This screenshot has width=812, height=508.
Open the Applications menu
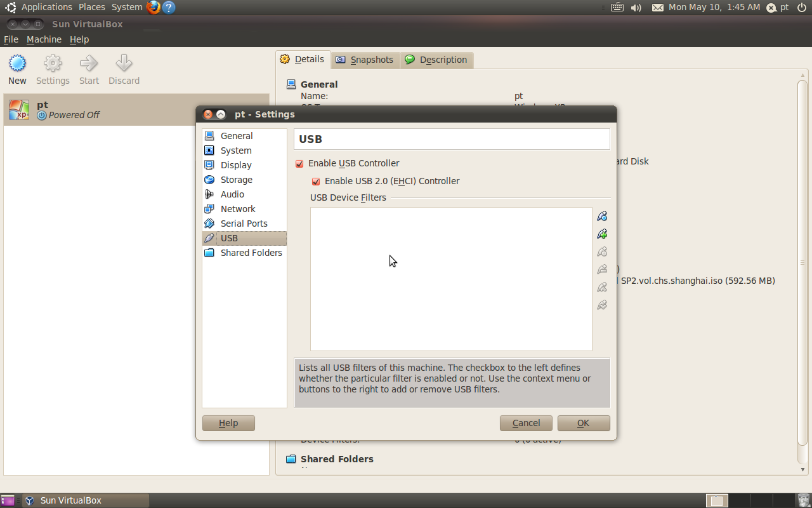47,7
